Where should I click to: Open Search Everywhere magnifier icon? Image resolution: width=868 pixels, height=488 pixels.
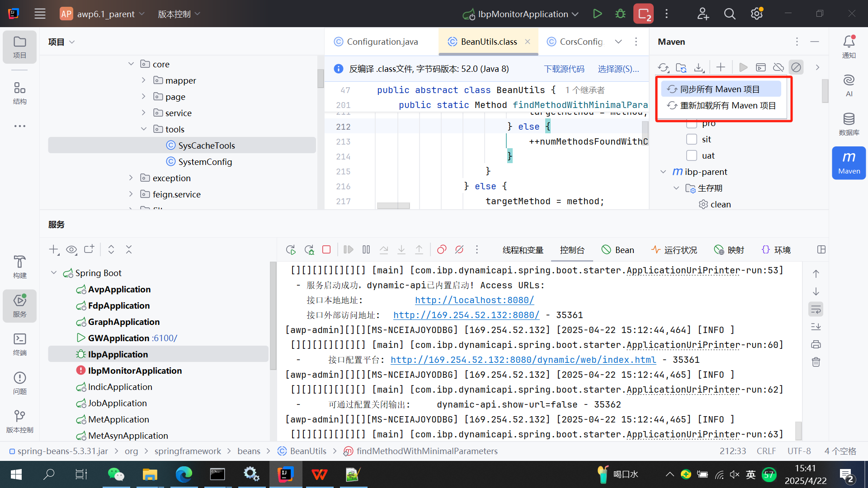pos(730,14)
